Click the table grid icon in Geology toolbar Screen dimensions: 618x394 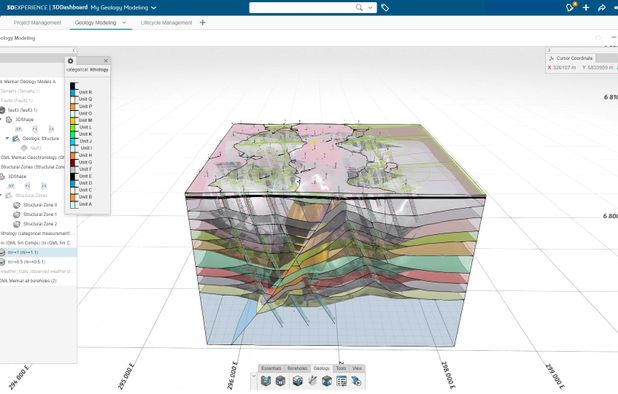[x=342, y=381]
